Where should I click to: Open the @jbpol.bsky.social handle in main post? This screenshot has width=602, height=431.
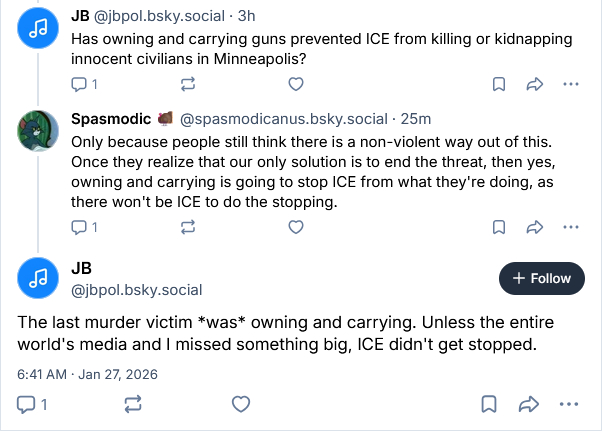coord(137,290)
